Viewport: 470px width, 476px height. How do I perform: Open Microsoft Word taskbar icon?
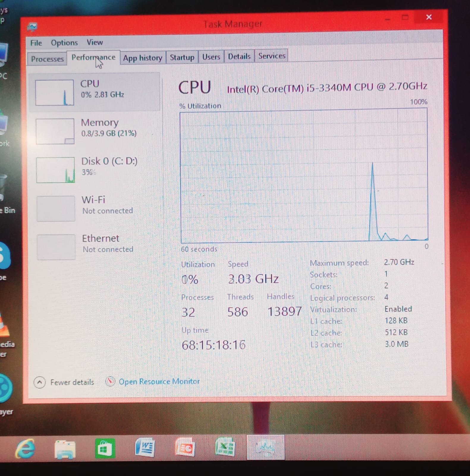click(x=145, y=447)
